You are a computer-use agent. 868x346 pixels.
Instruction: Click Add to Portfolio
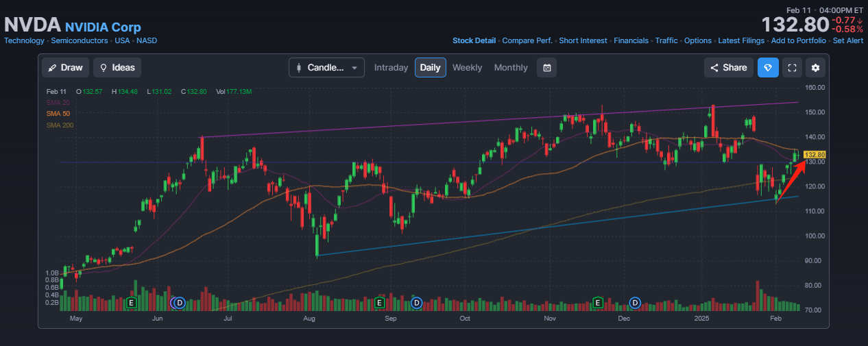799,40
